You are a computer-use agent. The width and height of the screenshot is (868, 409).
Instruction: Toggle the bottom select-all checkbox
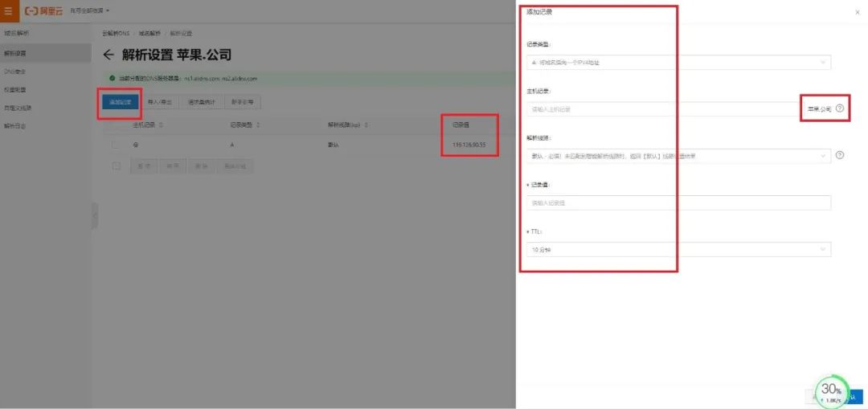[117, 166]
